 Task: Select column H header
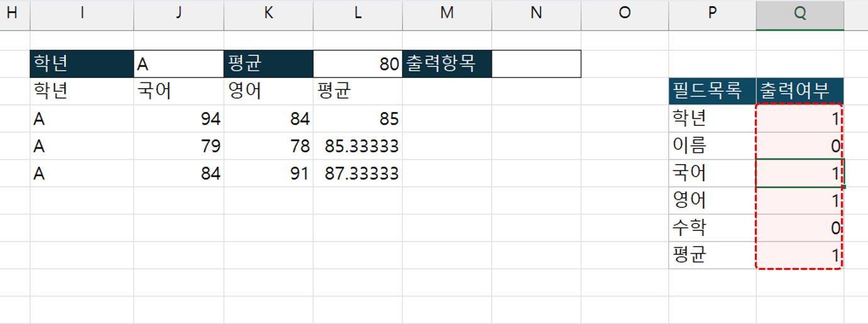click(14, 14)
